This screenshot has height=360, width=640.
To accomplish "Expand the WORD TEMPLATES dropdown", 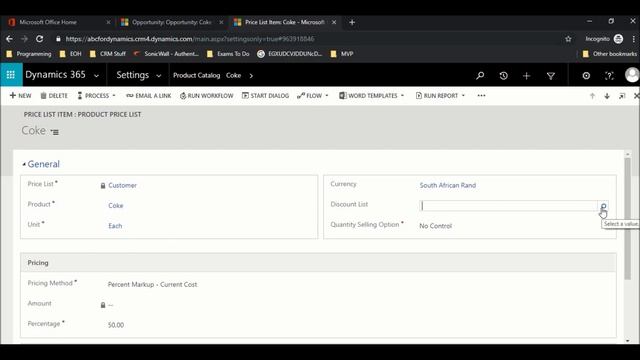I will 402,96.
